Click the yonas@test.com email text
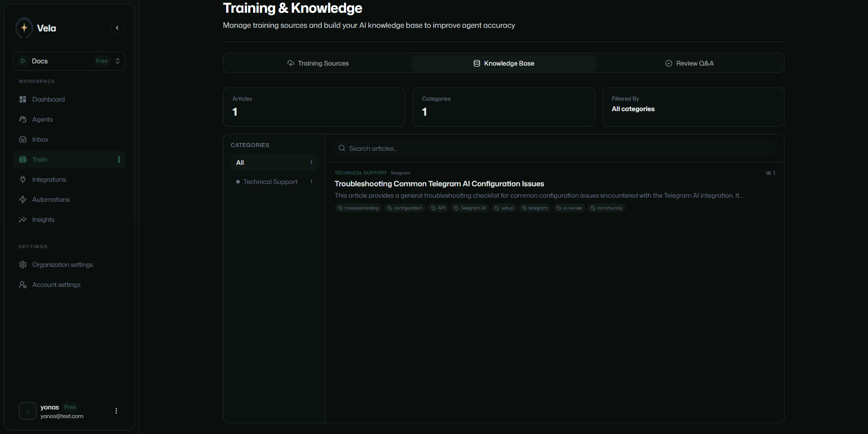Image resolution: width=868 pixels, height=434 pixels. (62, 416)
